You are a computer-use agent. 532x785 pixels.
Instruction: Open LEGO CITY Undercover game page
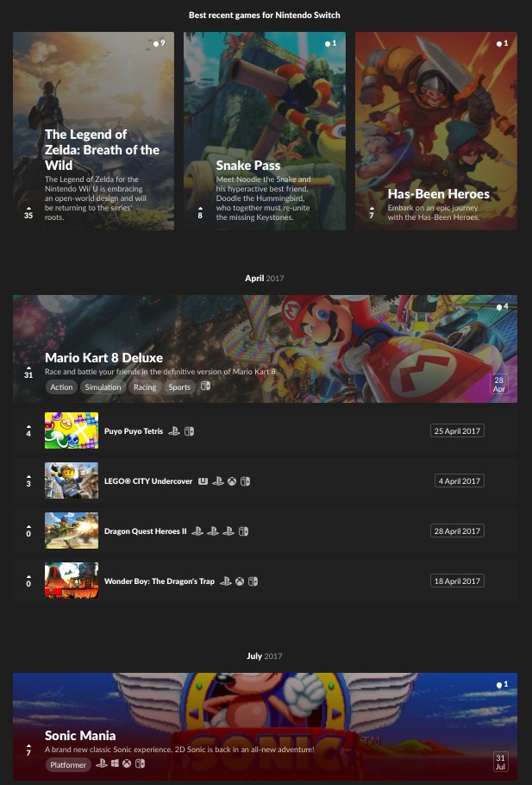(148, 481)
